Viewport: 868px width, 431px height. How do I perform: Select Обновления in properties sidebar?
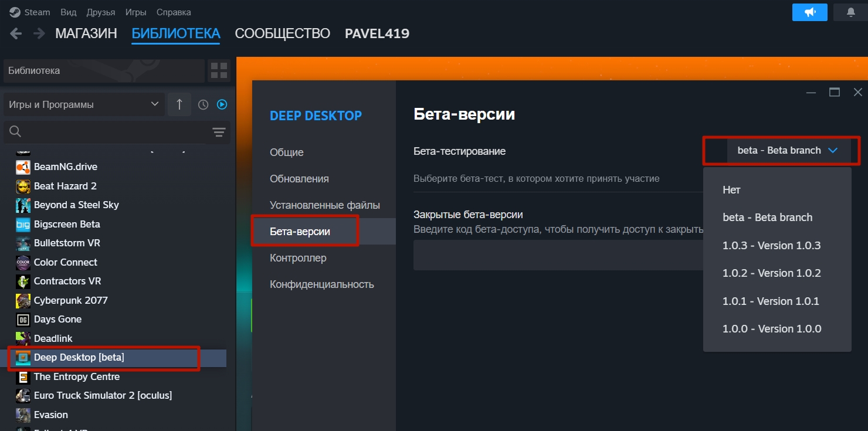(x=324, y=179)
